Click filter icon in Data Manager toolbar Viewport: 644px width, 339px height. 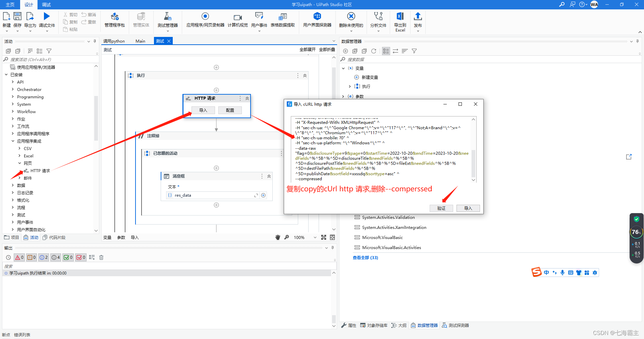[414, 51]
